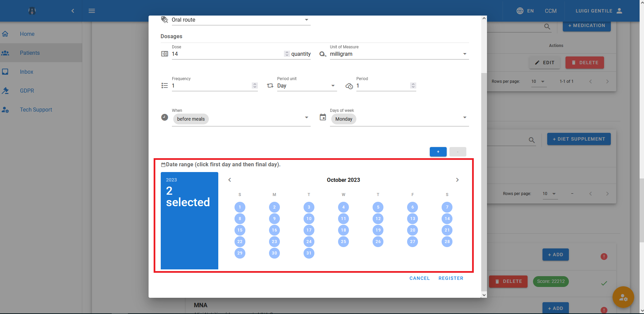Select October 1 in the calendar
This screenshot has height=314, width=644.
(240, 207)
